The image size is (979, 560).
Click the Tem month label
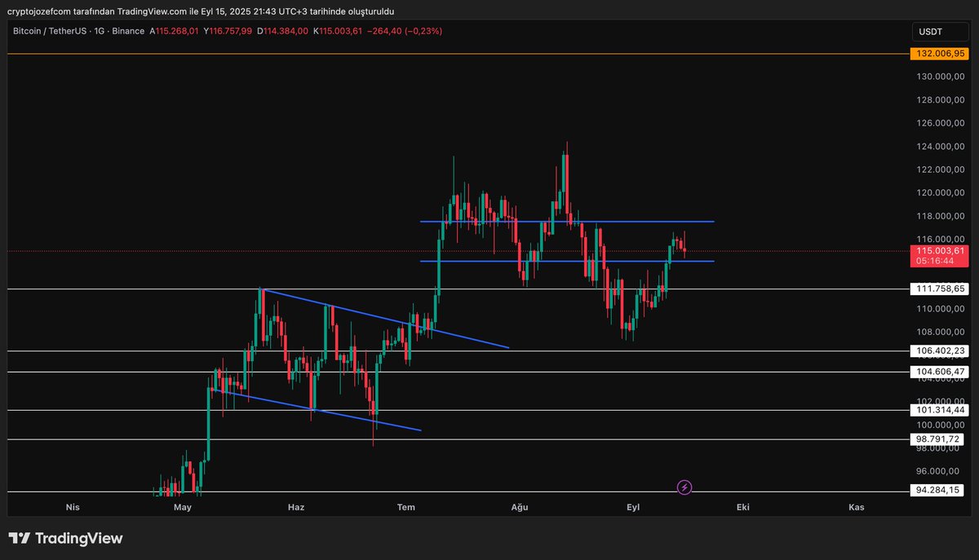(x=406, y=507)
